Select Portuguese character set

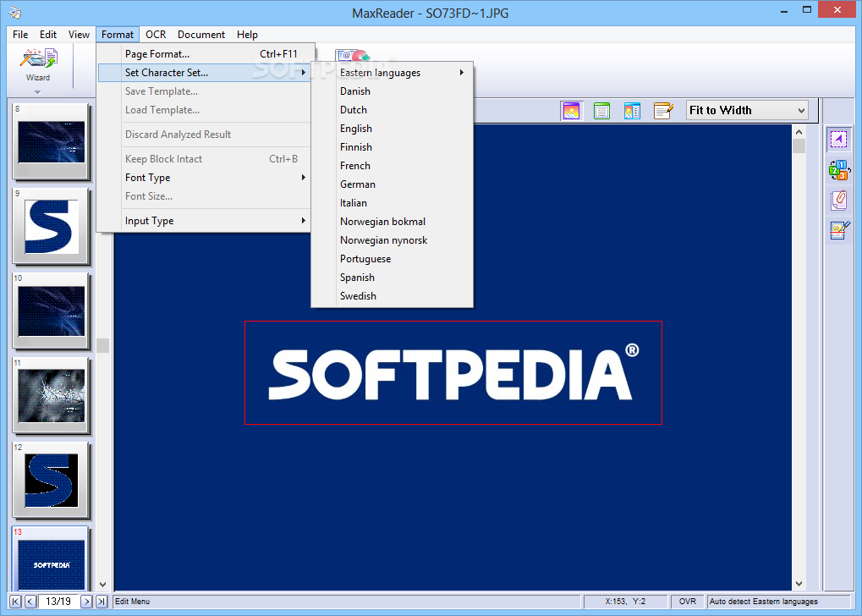tap(392, 259)
